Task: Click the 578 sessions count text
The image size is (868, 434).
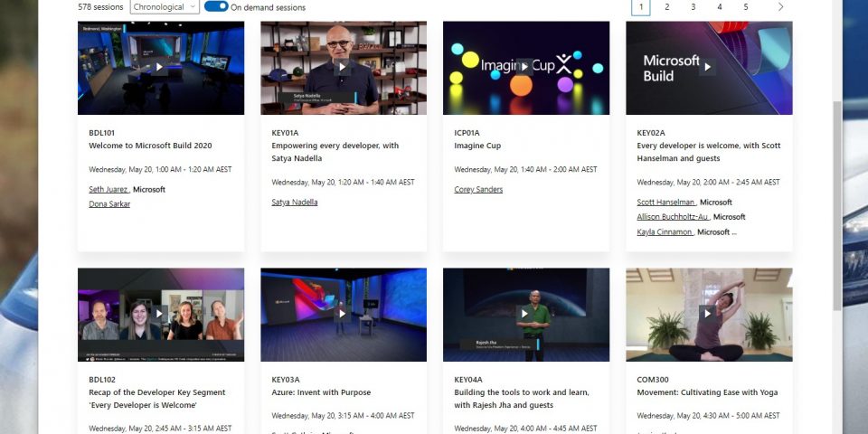Action: click(100, 7)
